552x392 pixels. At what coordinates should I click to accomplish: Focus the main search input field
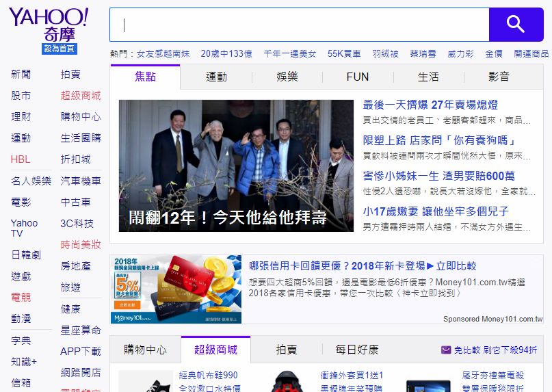coord(300,25)
